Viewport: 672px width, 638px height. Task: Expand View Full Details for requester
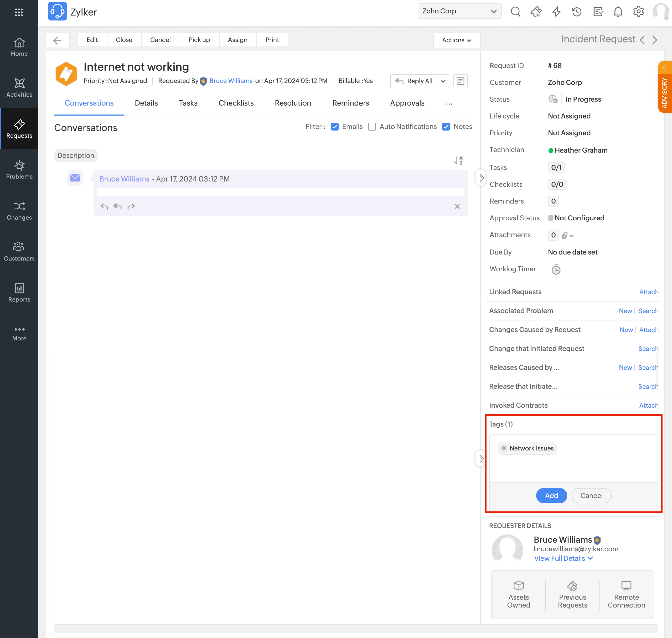(563, 558)
